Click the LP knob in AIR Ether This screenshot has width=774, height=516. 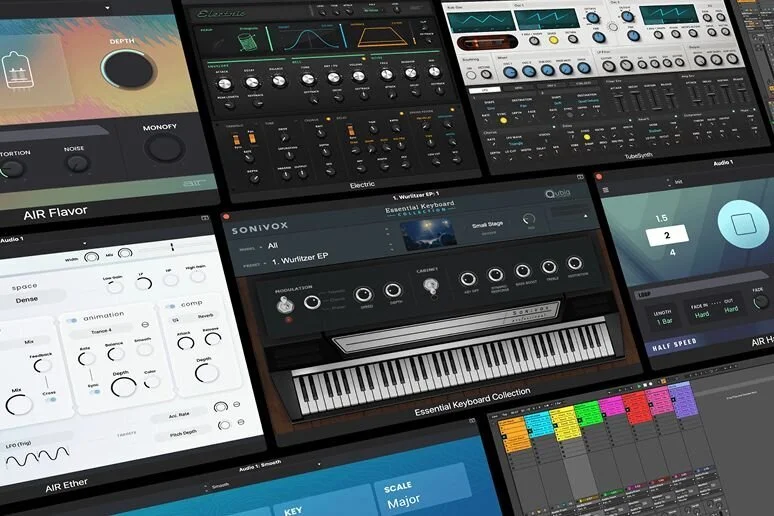[x=143, y=283]
